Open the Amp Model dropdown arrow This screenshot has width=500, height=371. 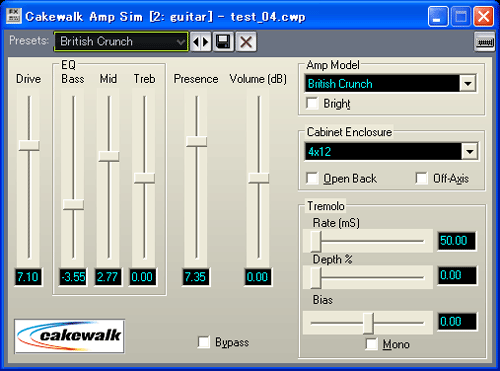tap(468, 83)
